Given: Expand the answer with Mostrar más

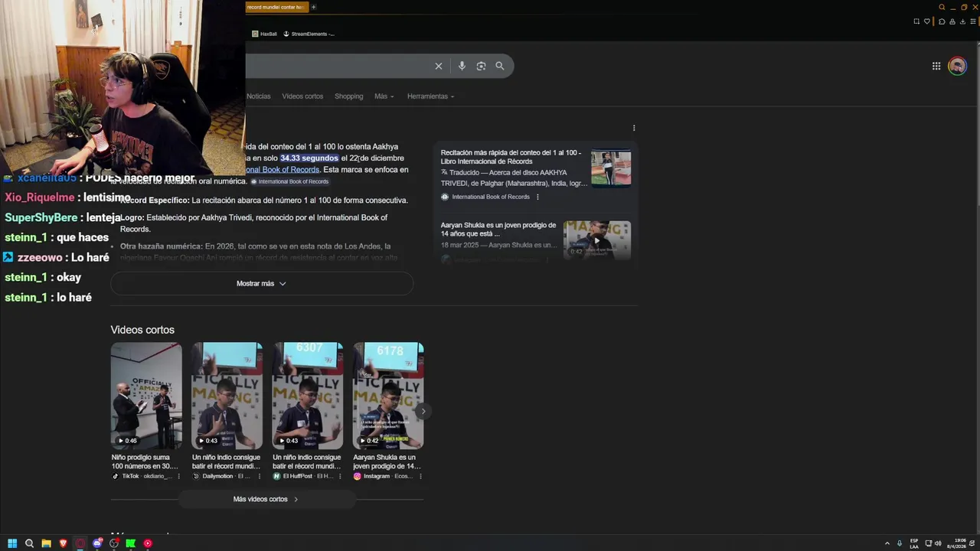Looking at the screenshot, I should 262,283.
